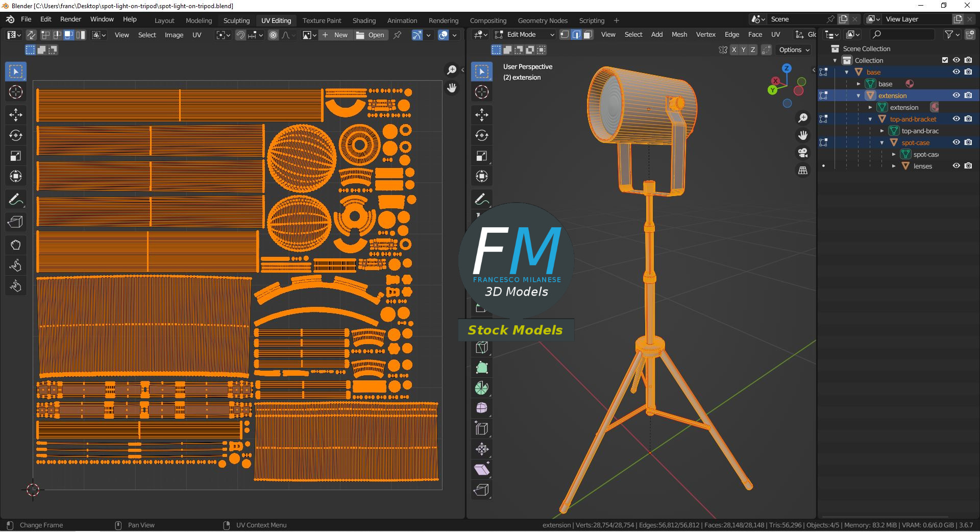The image size is (980, 532).
Task: Hide the spot-case object in viewport
Action: coord(957,142)
